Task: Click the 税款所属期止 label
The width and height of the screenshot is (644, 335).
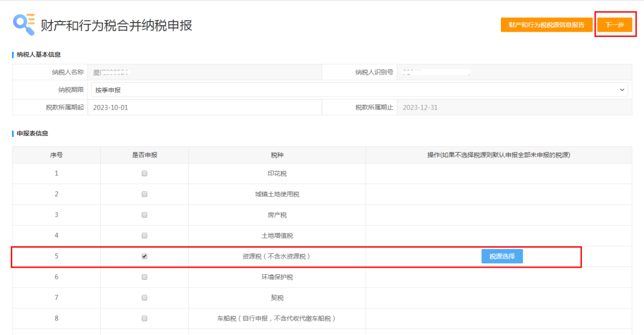Action: coord(374,107)
